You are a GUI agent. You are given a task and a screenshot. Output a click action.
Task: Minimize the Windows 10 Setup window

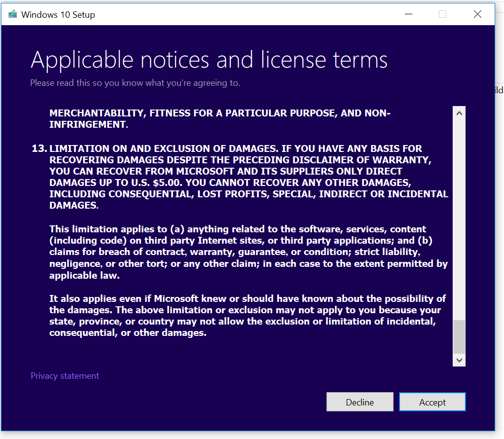coord(407,14)
